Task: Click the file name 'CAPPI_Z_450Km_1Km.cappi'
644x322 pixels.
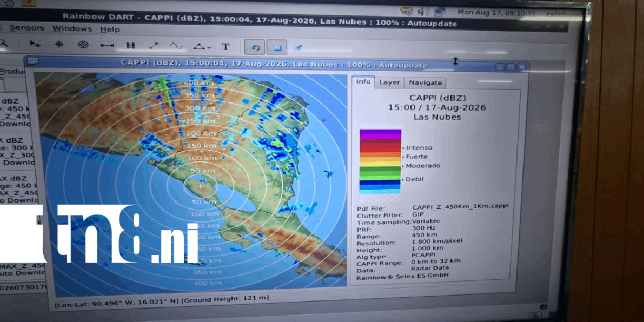Action: [461, 207]
